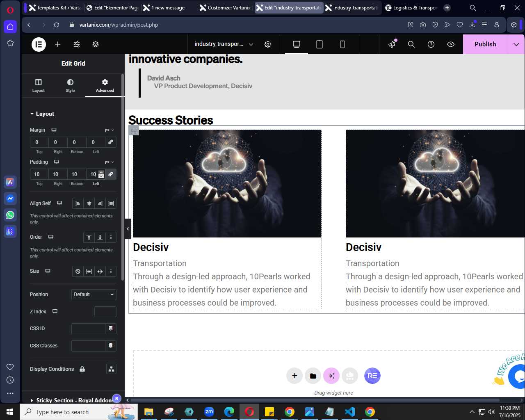This screenshot has width=525, height=420.
Task: Open CSS Classes dynamic tags icon
Action: [111, 346]
